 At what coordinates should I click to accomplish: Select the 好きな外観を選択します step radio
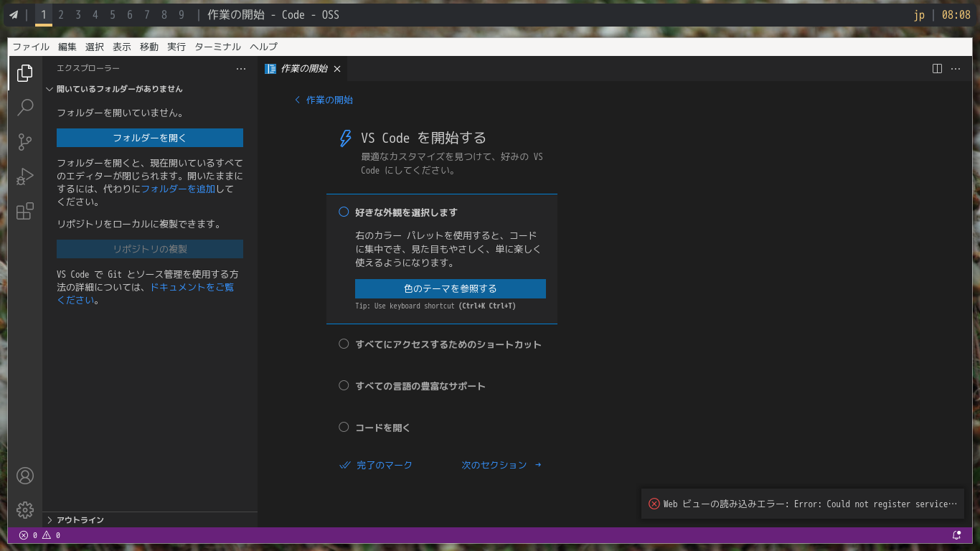[344, 212]
